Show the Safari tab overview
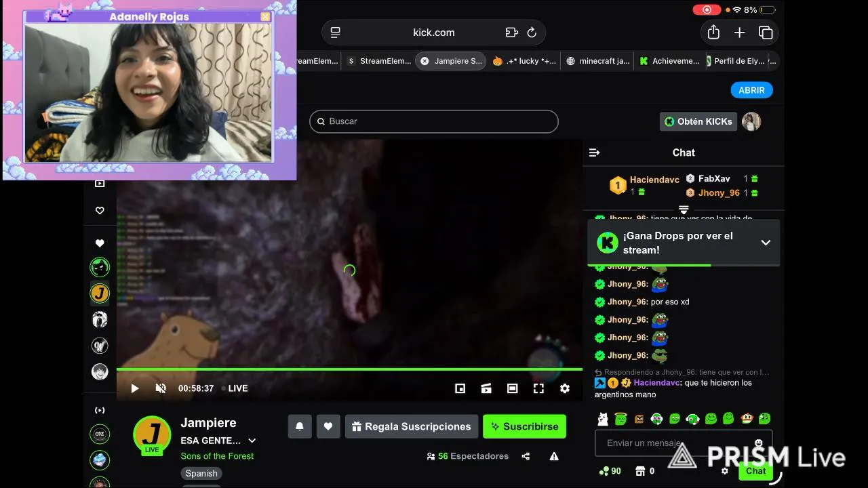The height and width of the screenshot is (488, 868). click(766, 33)
